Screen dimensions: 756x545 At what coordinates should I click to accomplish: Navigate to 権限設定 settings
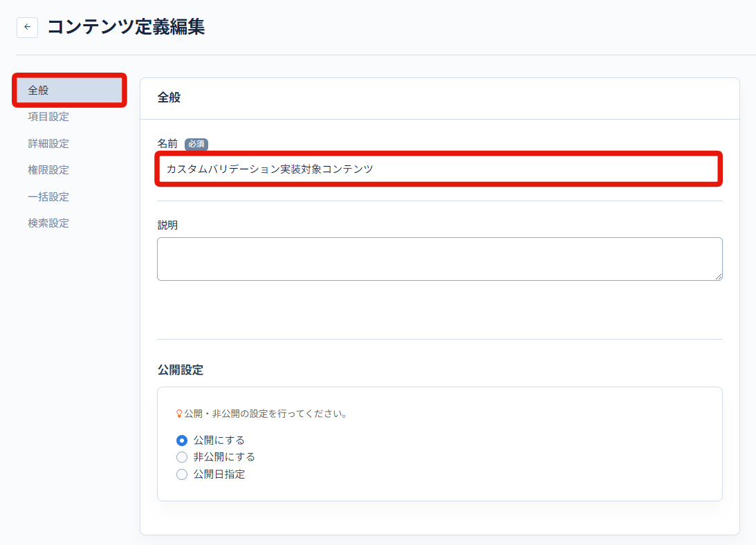[47, 169]
